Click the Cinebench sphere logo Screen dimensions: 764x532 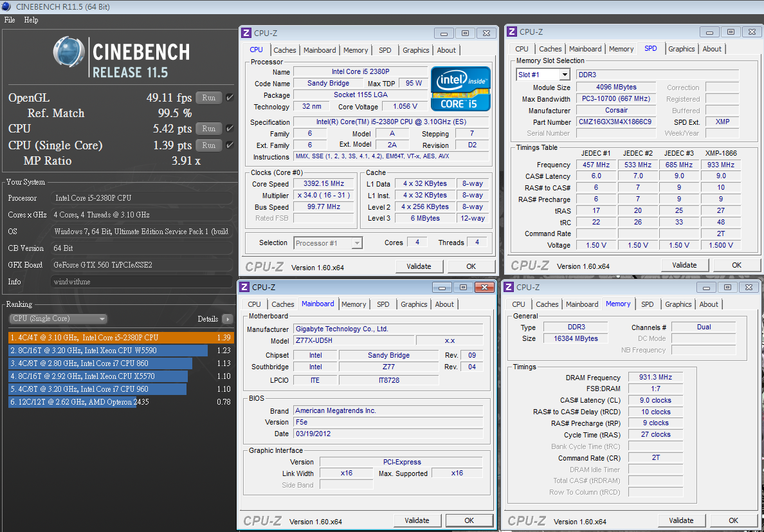coord(69,52)
